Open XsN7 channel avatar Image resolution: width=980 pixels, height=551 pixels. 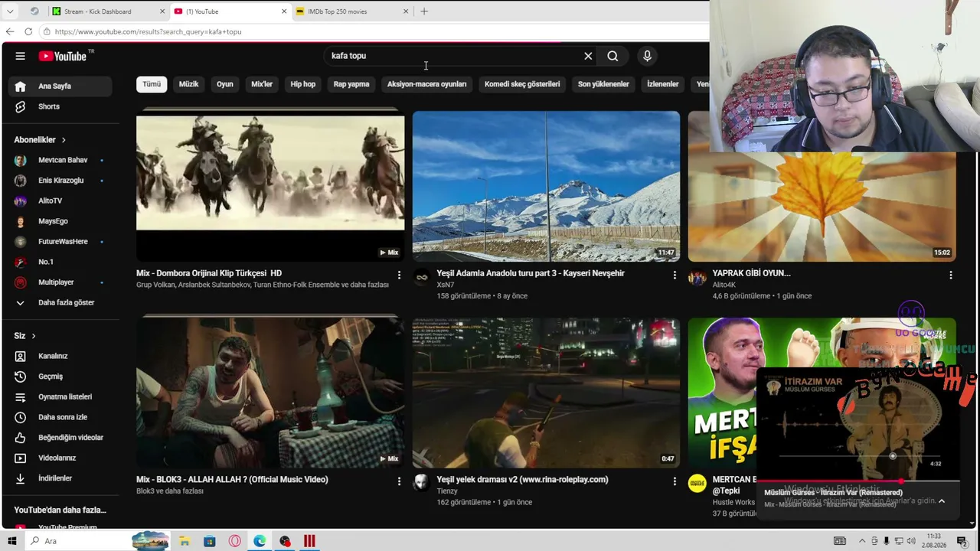click(x=421, y=277)
